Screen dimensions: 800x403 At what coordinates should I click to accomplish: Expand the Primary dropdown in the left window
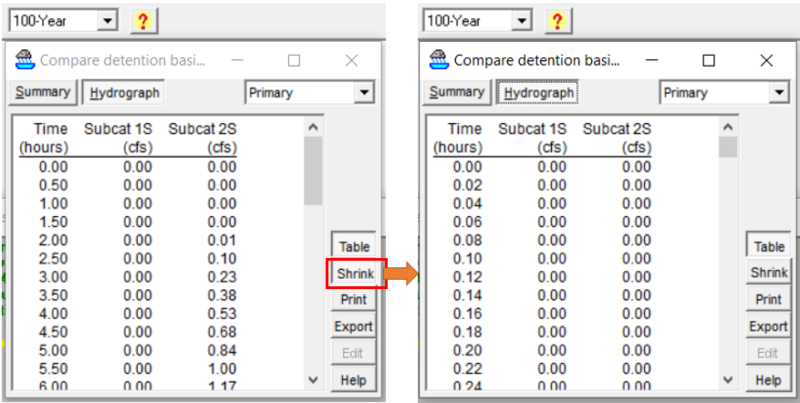(x=364, y=93)
